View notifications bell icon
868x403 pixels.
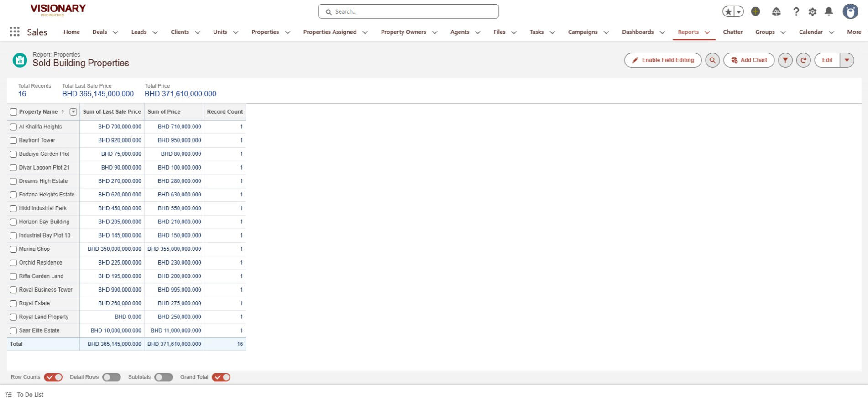(829, 11)
